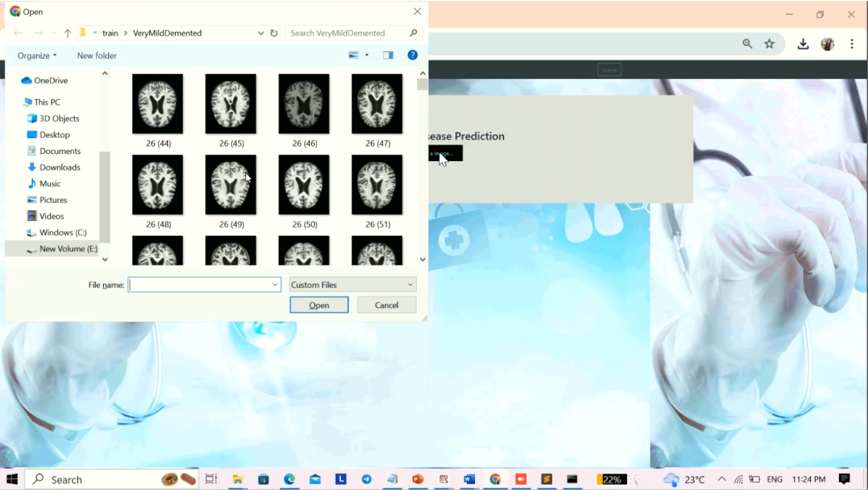This screenshot has width=868, height=490.
Task: Expand the File name history dropdown
Action: tap(275, 284)
